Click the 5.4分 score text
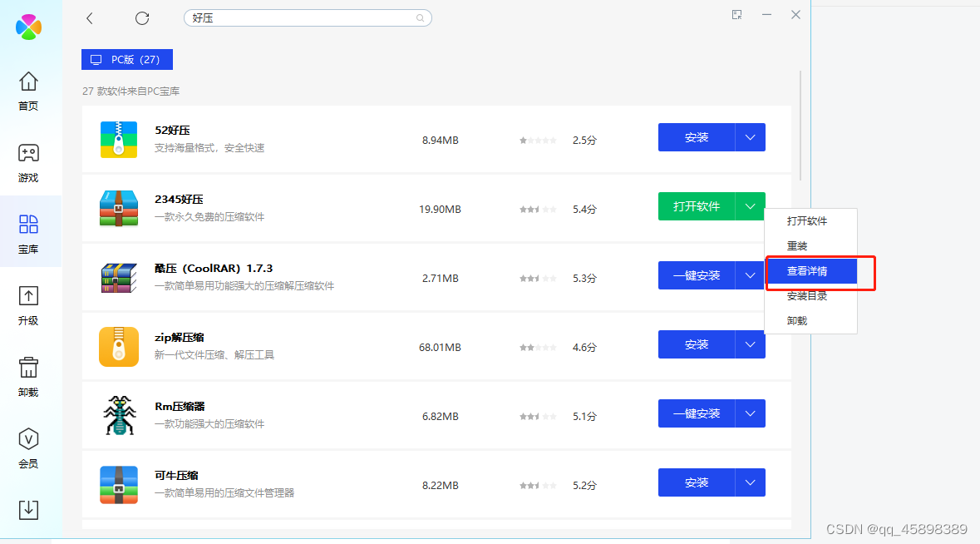Screen dimensions: 980x544 (584, 210)
